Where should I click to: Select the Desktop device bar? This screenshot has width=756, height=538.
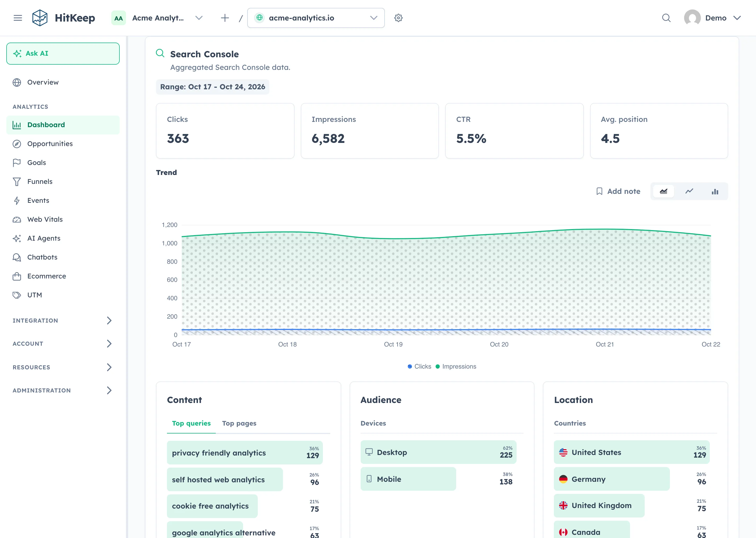click(x=438, y=452)
